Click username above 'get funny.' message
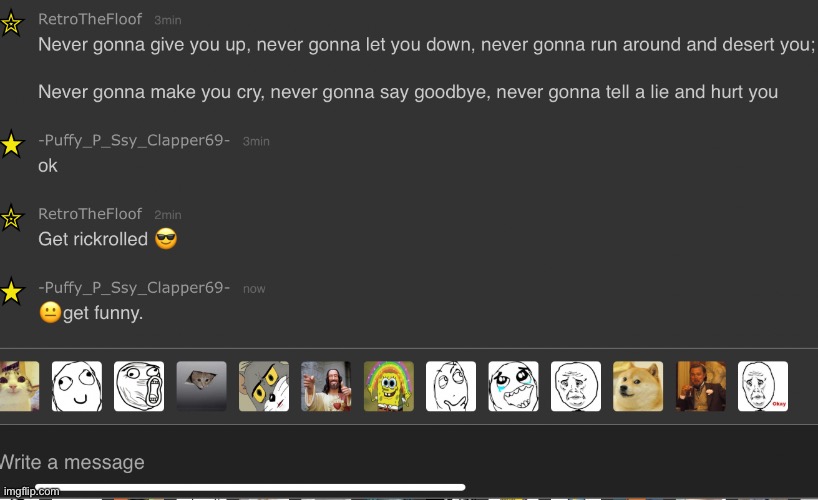Viewport: 818px width, 500px height. 134,288
